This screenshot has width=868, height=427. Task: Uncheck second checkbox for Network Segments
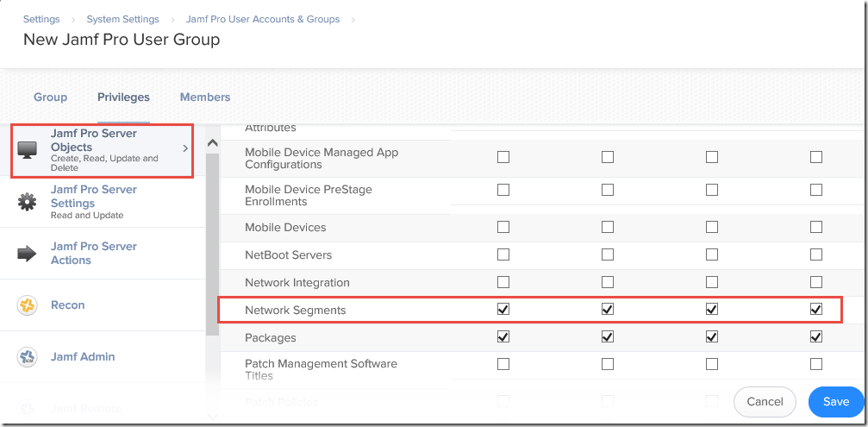(x=608, y=309)
